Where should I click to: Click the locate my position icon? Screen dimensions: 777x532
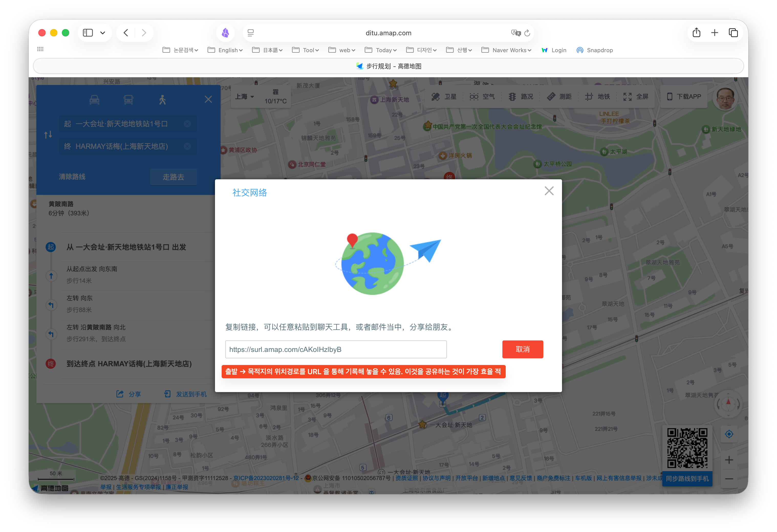coord(729,434)
